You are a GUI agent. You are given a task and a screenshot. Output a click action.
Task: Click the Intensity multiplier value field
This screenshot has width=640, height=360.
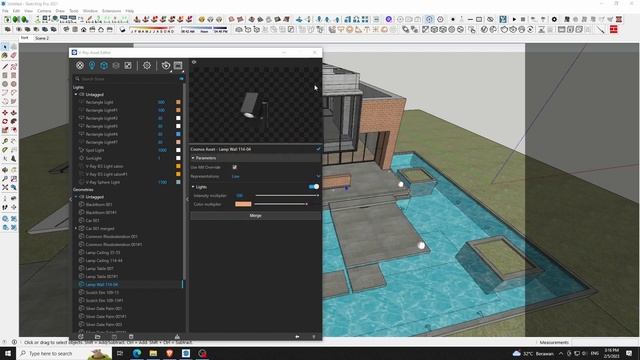240,196
